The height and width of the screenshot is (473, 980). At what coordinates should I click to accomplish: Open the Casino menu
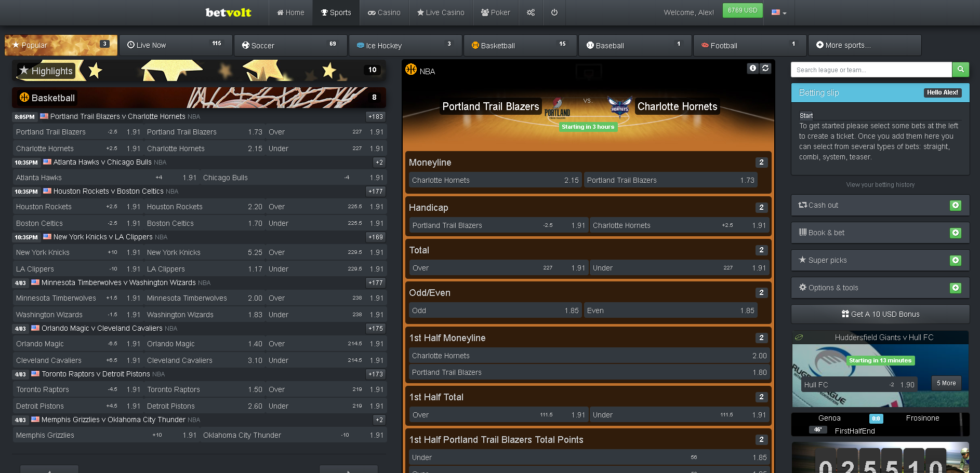point(384,12)
